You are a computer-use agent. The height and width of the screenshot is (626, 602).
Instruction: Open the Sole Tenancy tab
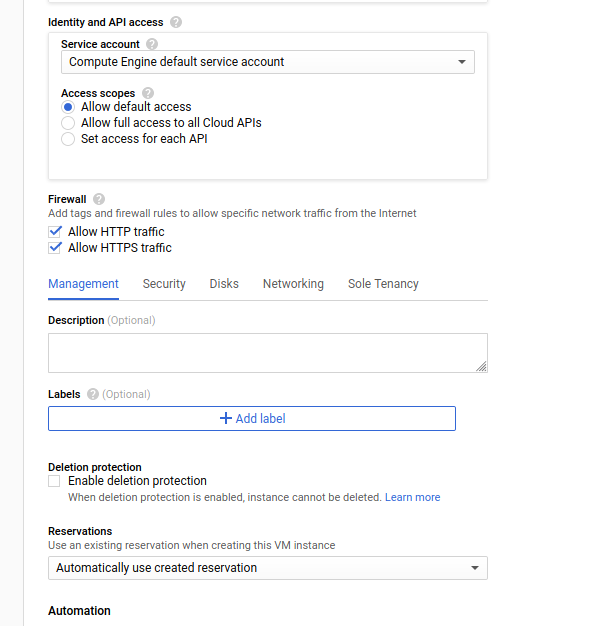click(383, 284)
